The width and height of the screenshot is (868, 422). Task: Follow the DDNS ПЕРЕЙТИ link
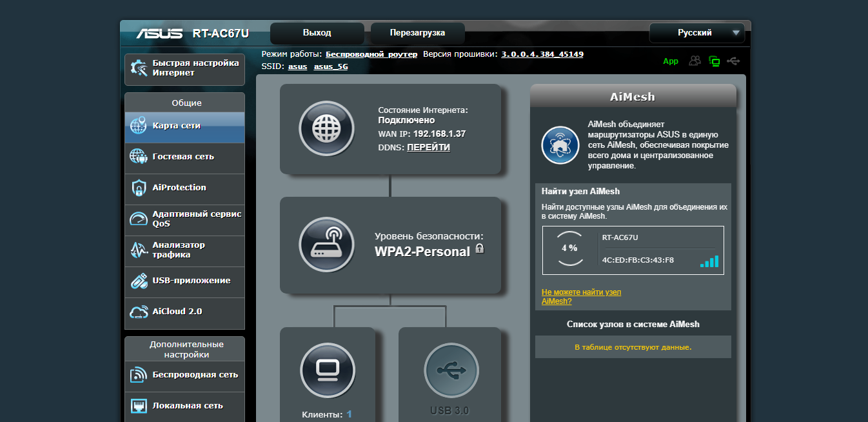click(x=428, y=147)
